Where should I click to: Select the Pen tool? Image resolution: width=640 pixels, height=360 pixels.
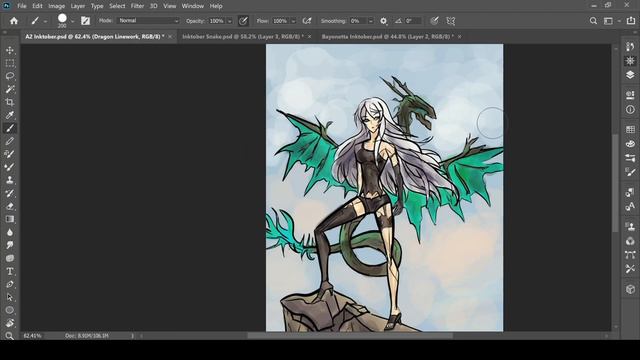pos(10,284)
